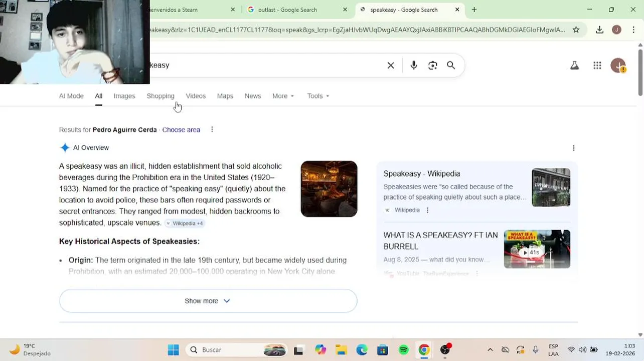Launch Copilot from the taskbar

click(320, 350)
